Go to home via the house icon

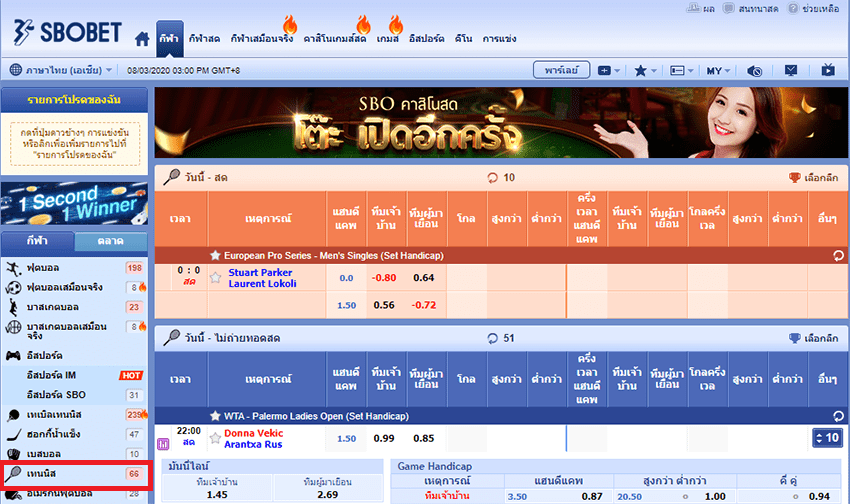tap(142, 38)
